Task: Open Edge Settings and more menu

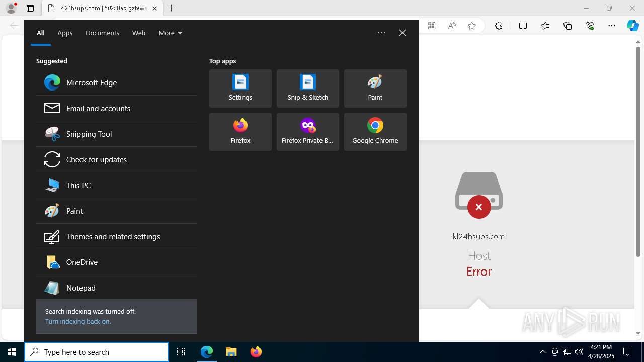Action: (612, 26)
